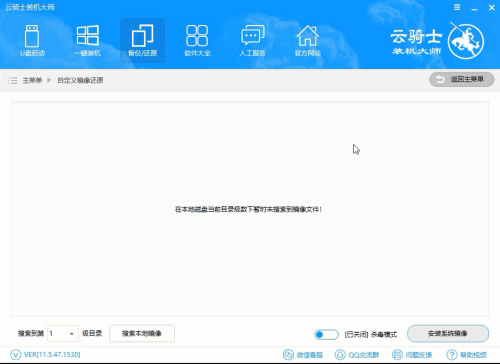The height and width of the screenshot is (364, 500).
Task: Click the 云骑士 knight logo
Action: click(466, 41)
